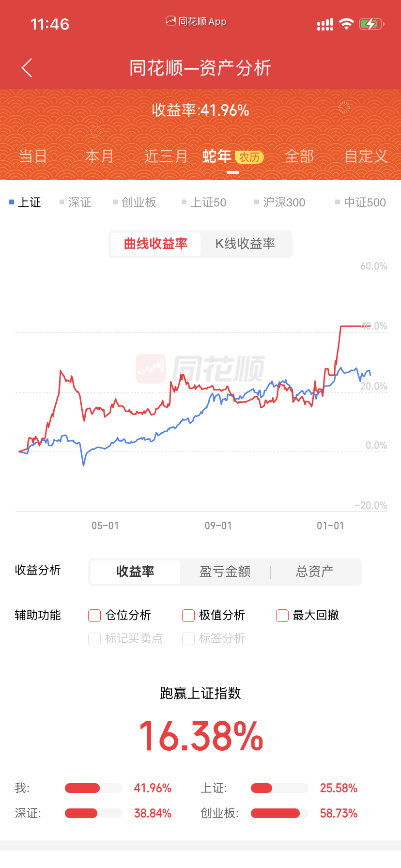Select the 总资产 analysis option
401x868 pixels.
[x=315, y=572]
